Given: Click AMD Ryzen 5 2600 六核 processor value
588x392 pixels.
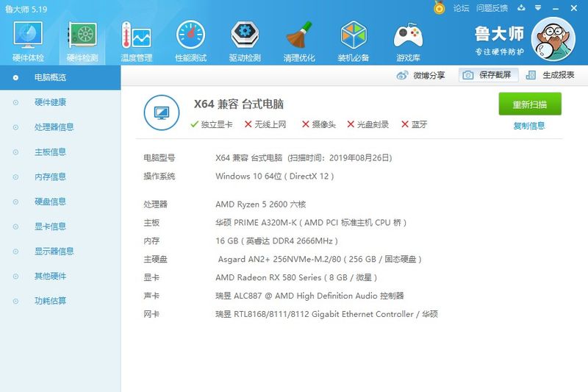Looking at the screenshot, I should pos(261,204).
